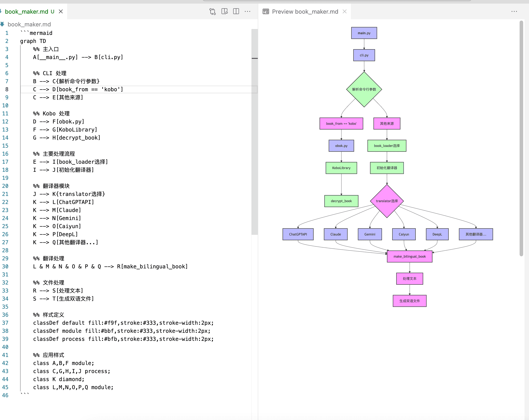This screenshot has width=529, height=420.
Task: Click line number 46 in gutter
Action: point(5,395)
